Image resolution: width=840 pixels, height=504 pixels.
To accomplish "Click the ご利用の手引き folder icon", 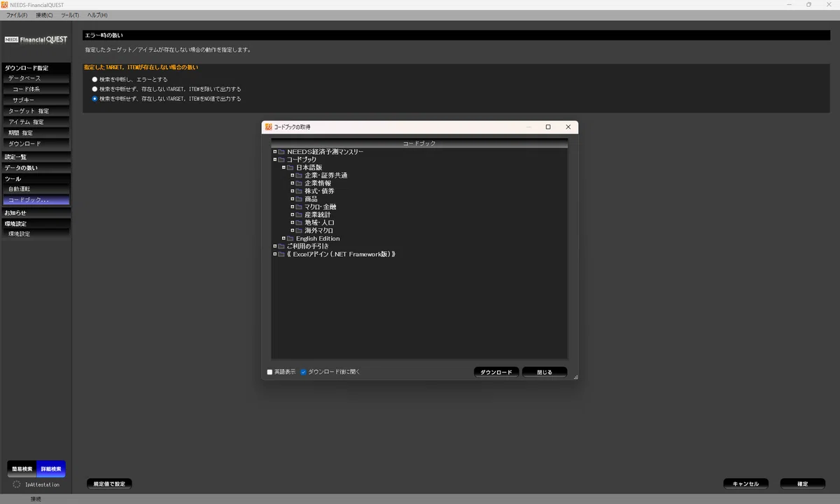I will coord(281,246).
